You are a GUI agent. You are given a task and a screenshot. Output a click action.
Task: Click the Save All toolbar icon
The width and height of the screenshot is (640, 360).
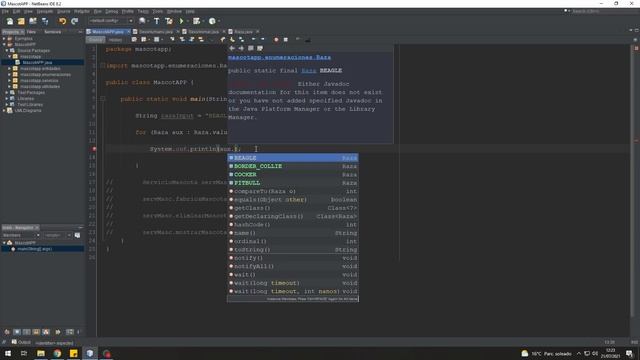pos(44,21)
